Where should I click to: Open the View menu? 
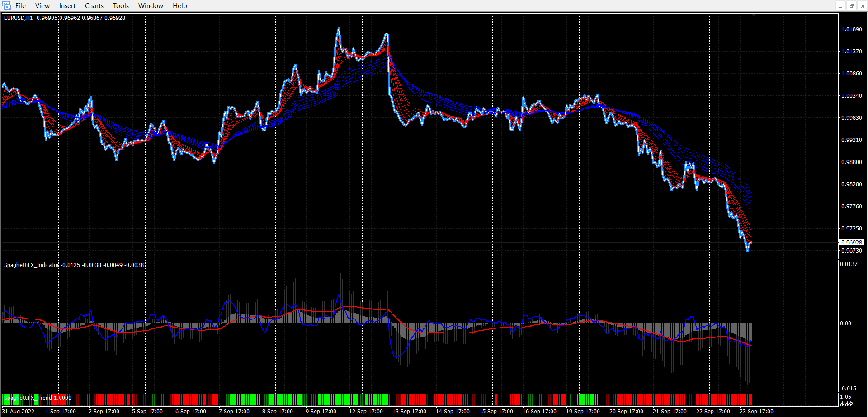(x=42, y=6)
